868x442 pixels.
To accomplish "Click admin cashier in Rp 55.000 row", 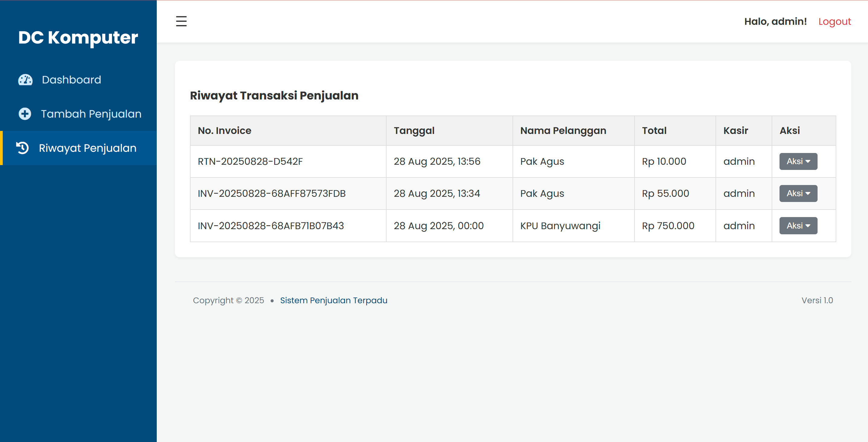I will [x=739, y=194].
